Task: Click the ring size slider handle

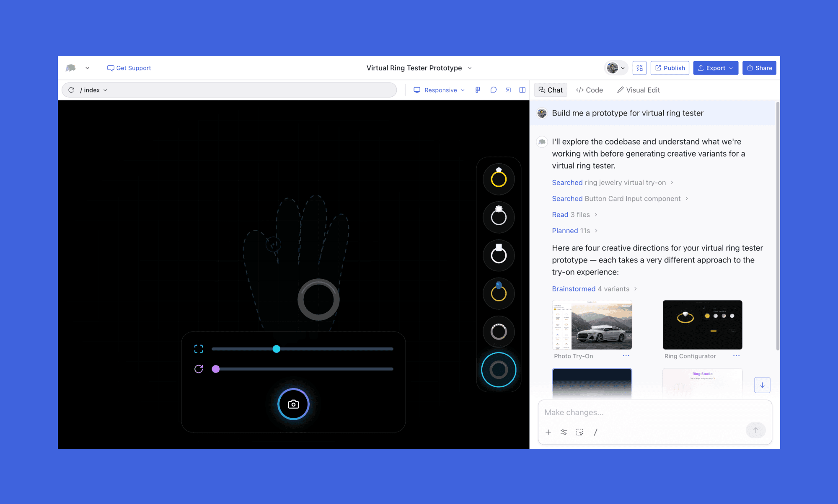Action: tap(276, 349)
